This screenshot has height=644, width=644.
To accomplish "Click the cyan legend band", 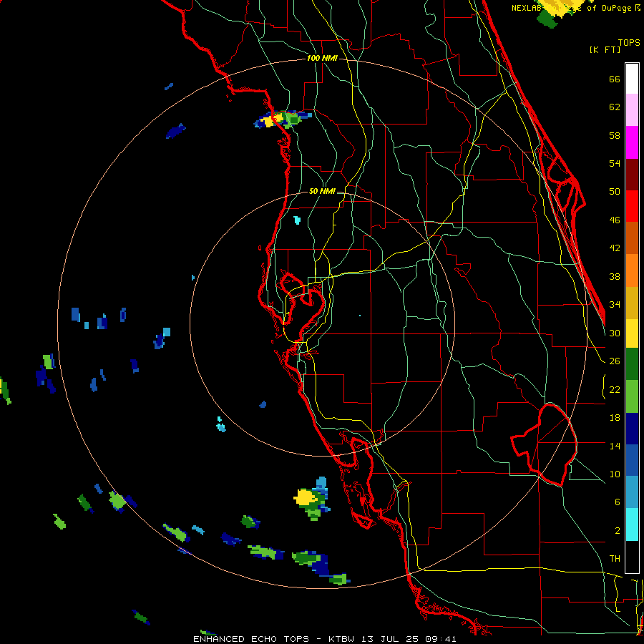I will (x=632, y=525).
